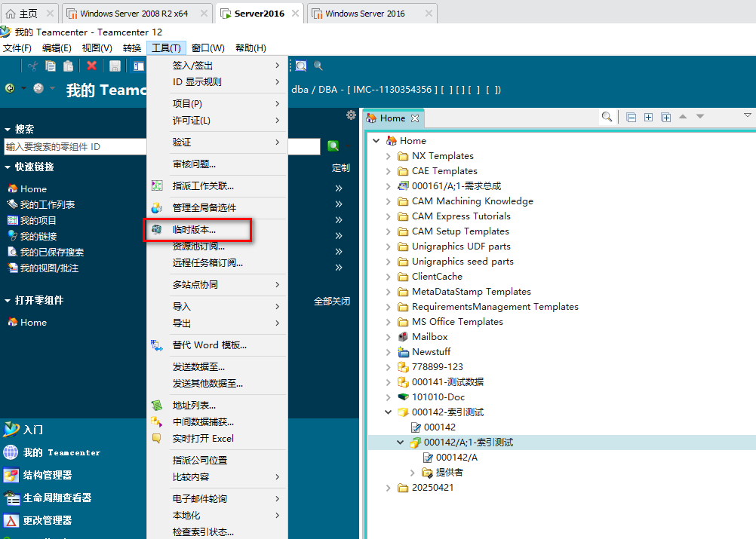This screenshot has height=539, width=756.
Task: Select 地址列表... menu item
Action: point(217,405)
